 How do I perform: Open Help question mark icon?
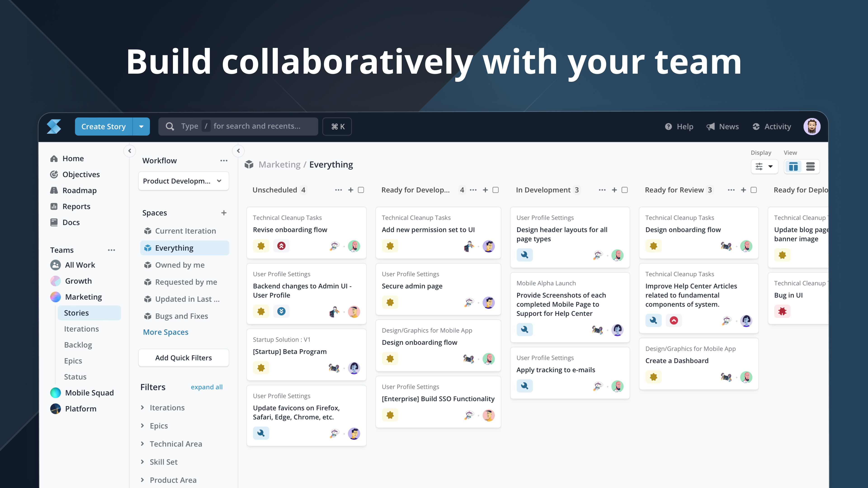[668, 127]
